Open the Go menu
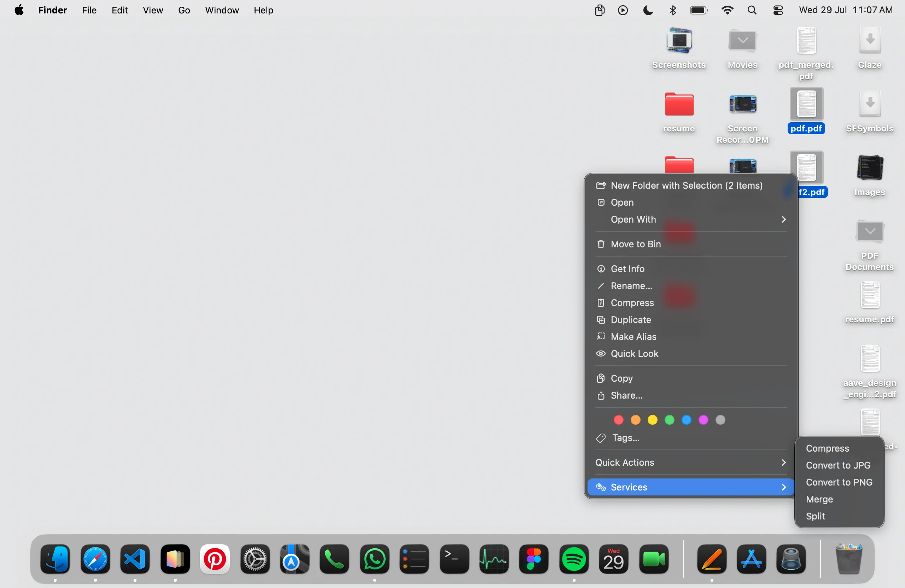This screenshot has width=905, height=588. point(184,10)
